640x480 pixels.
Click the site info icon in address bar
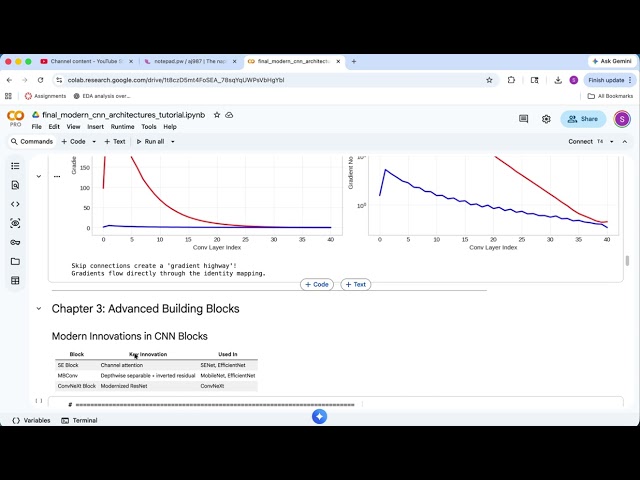click(59, 80)
